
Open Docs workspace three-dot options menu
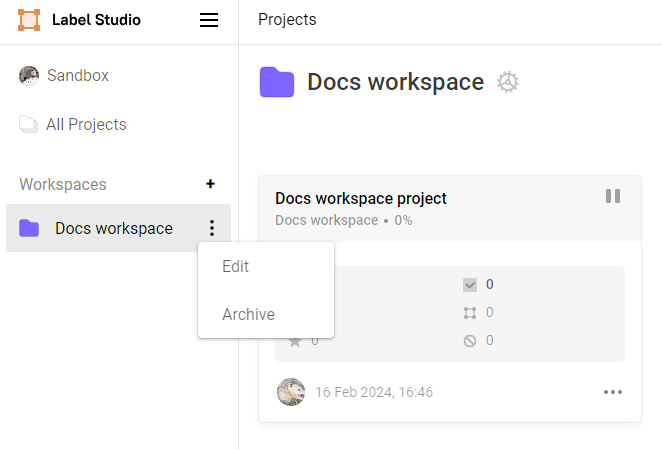(x=211, y=228)
